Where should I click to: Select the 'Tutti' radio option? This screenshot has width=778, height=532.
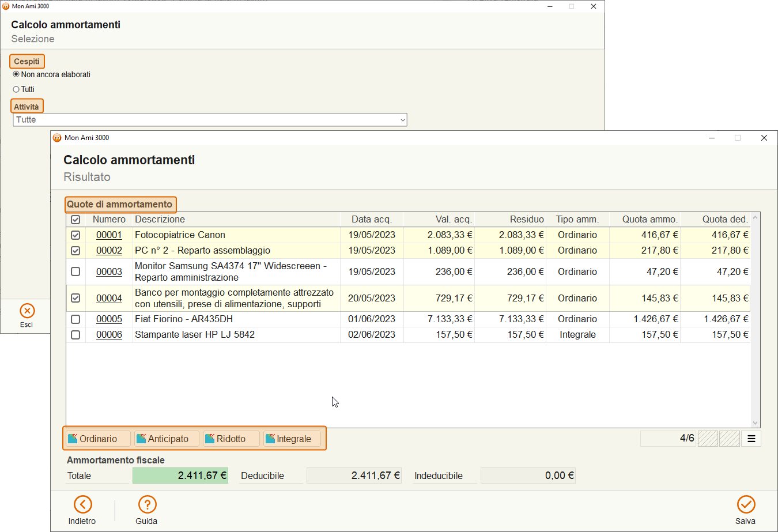pyautogui.click(x=16, y=89)
